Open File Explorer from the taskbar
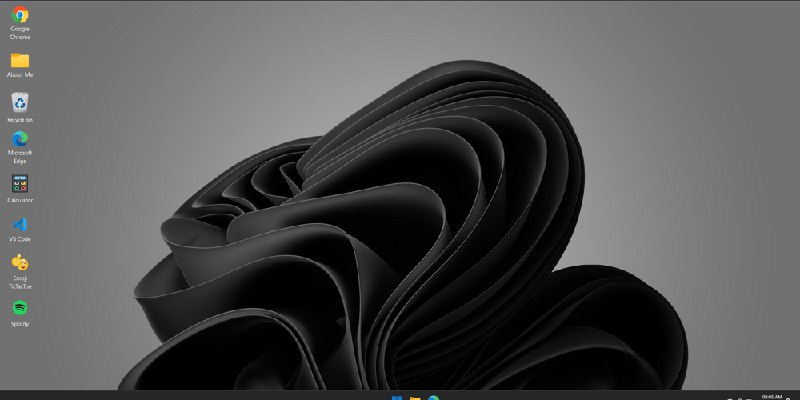Image resolution: width=800 pixels, height=400 pixels. click(x=415, y=397)
